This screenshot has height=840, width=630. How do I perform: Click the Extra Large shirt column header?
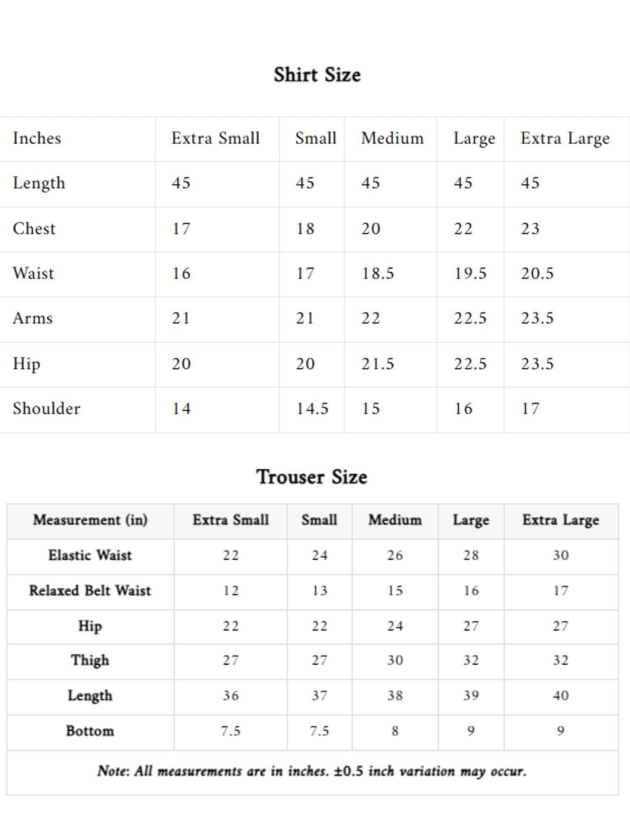tap(565, 139)
